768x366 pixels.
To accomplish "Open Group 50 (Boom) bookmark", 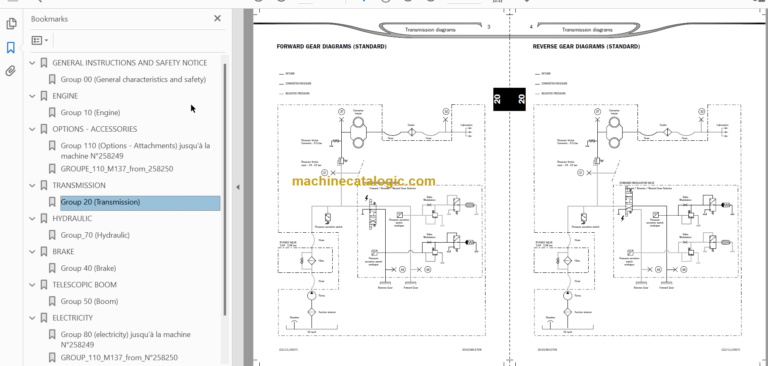I will pos(89,301).
